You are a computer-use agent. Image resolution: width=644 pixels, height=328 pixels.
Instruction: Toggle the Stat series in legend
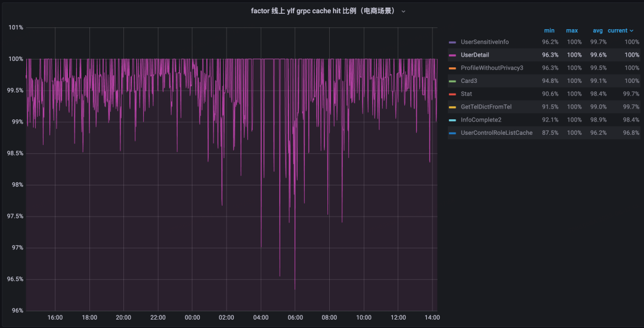pos(466,94)
